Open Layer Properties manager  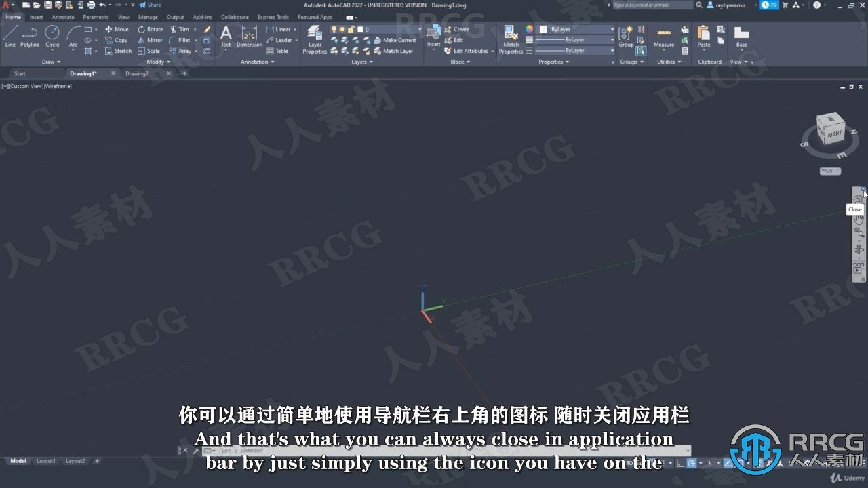click(315, 39)
